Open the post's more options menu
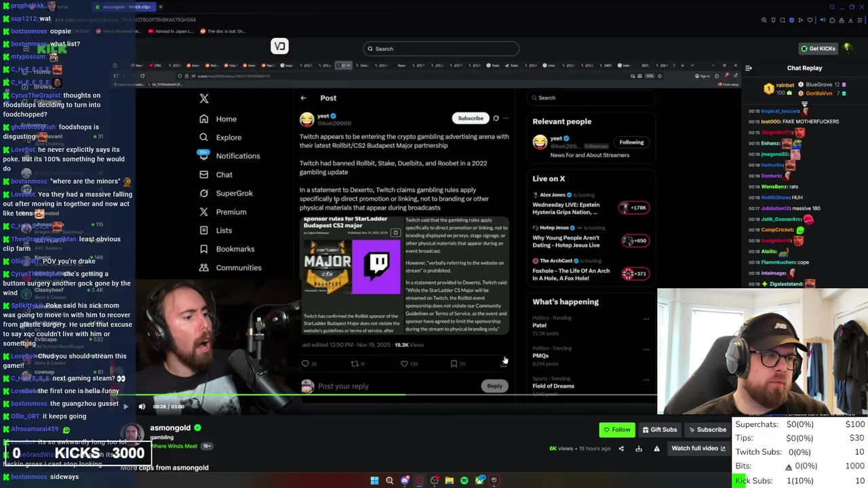Screen dimensions: 868x488 tap(506, 118)
